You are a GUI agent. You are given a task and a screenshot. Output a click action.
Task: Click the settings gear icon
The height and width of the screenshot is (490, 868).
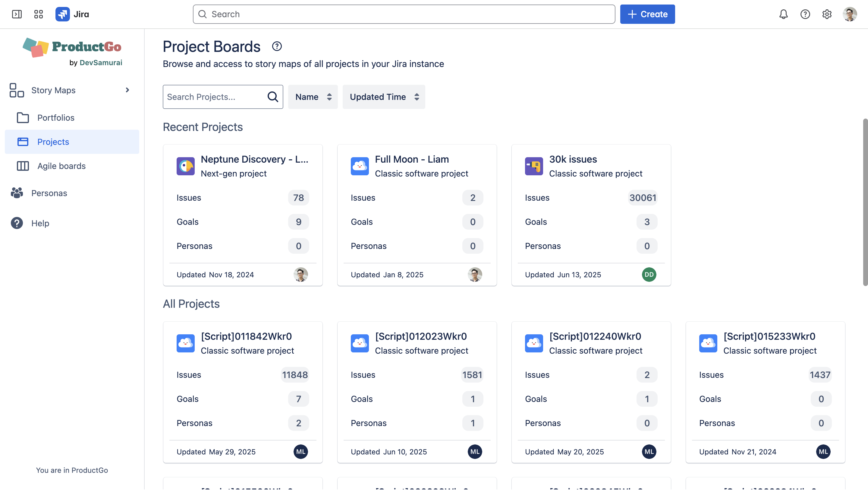click(827, 14)
